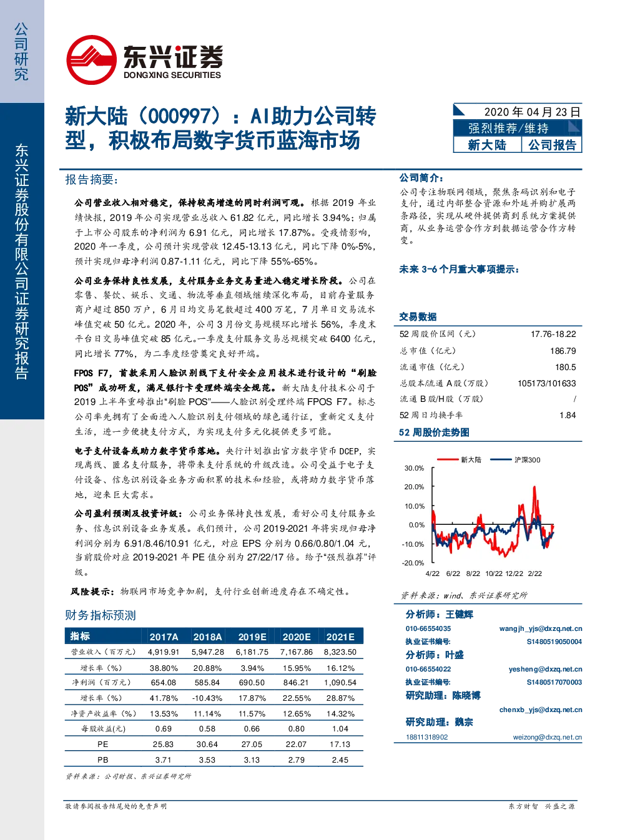Click the 2019E column header

[x=252, y=637]
